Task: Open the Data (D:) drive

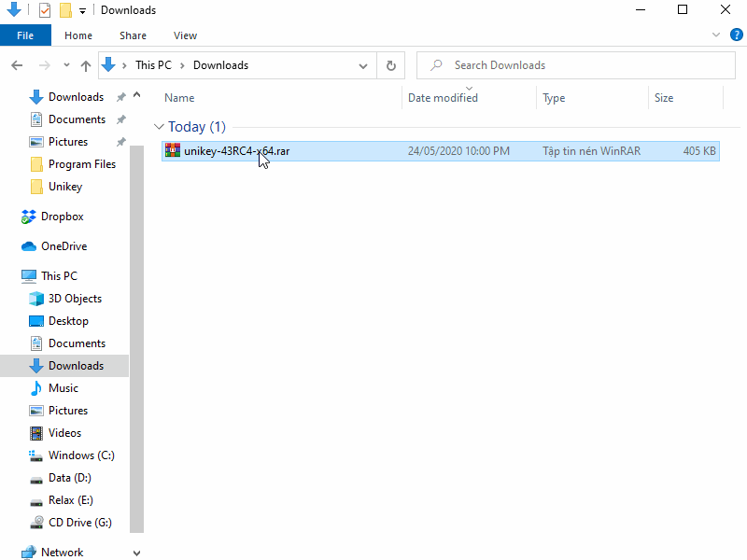Action: (x=69, y=477)
